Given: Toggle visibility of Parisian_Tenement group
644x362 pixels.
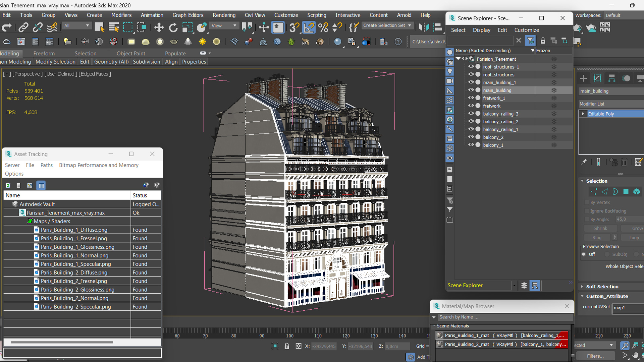Looking at the screenshot, I should 465,59.
